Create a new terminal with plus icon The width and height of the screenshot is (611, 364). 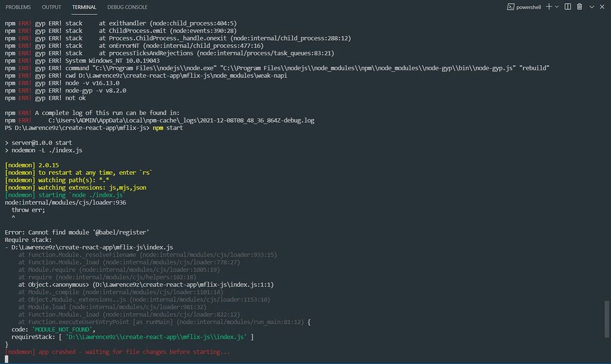[549, 7]
